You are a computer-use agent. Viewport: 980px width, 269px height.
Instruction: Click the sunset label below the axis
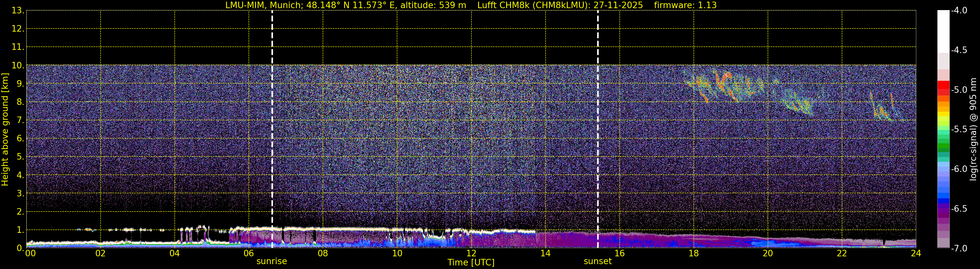point(598,262)
